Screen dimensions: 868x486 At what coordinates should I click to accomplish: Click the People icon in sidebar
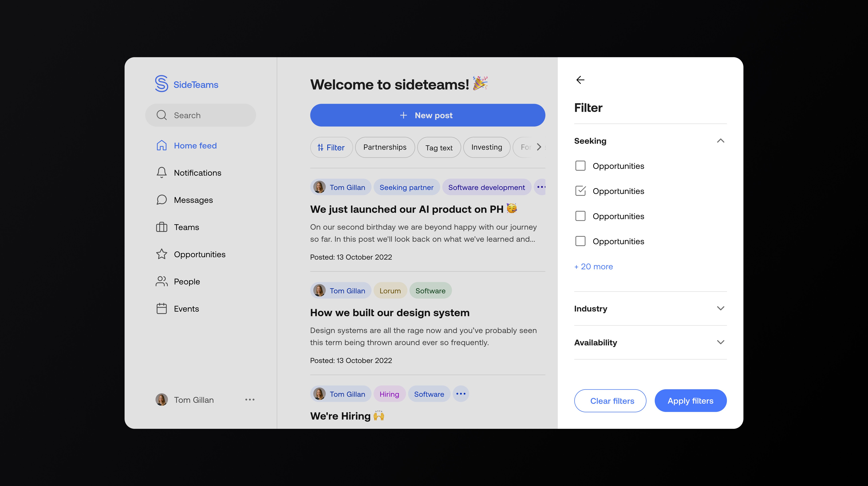point(161,281)
